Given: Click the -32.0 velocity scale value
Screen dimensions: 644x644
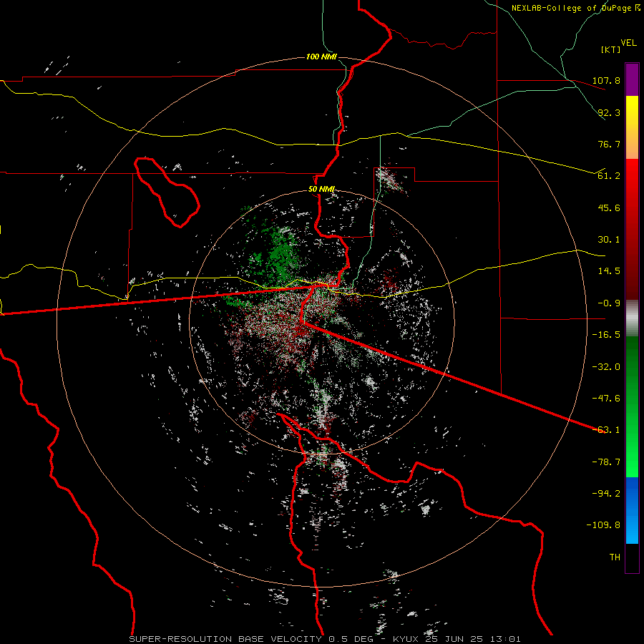Looking at the screenshot, I should (x=606, y=367).
